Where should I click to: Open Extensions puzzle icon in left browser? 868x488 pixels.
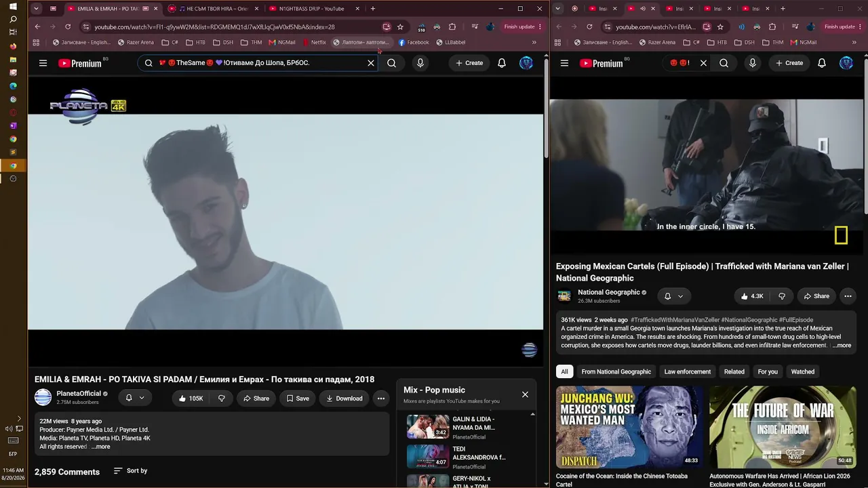tap(452, 27)
